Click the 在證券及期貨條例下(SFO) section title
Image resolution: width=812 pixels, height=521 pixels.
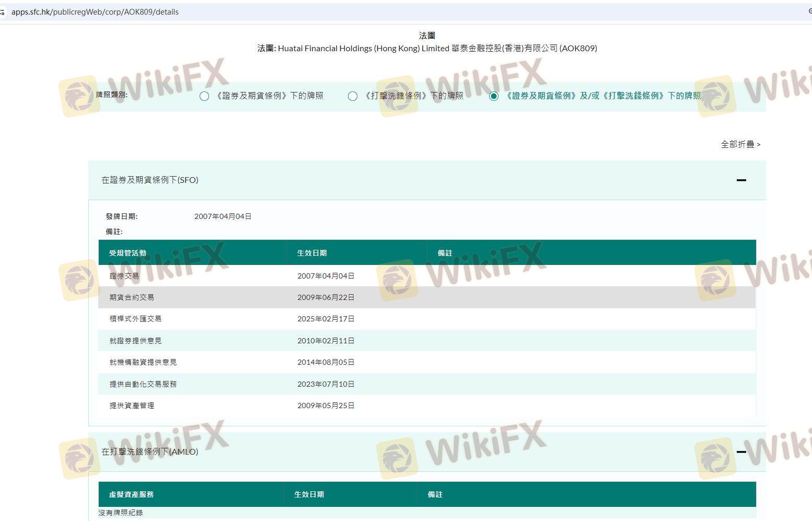(x=150, y=180)
